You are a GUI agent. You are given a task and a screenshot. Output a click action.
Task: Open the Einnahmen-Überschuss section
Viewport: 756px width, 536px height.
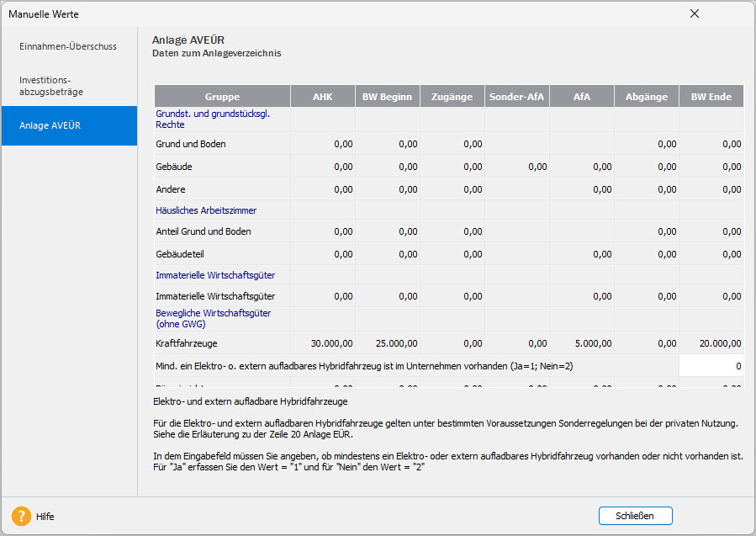click(68, 46)
